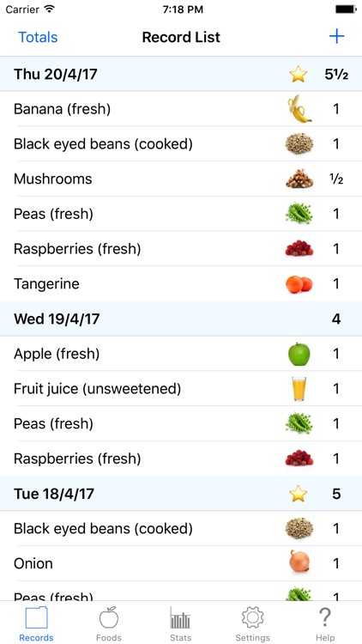Image resolution: width=362 pixels, height=644 pixels.
Task: Select the Apple (fresh) record
Action: pyautogui.click(x=181, y=354)
